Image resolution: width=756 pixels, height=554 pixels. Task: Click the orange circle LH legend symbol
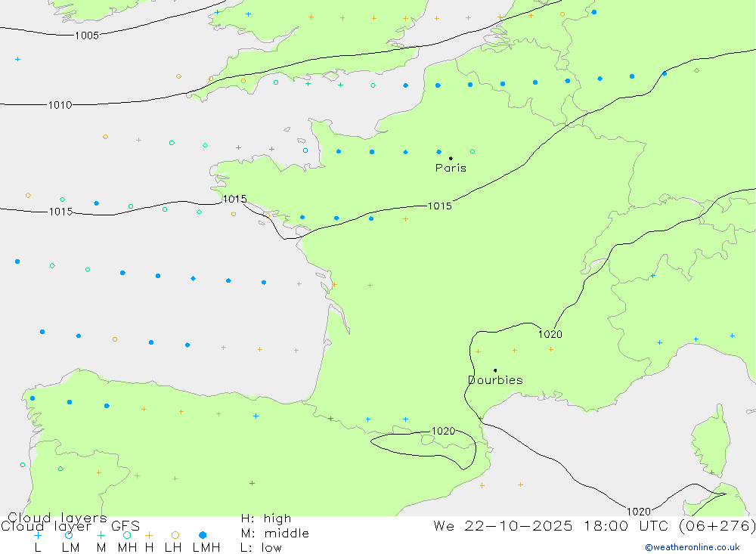(175, 535)
